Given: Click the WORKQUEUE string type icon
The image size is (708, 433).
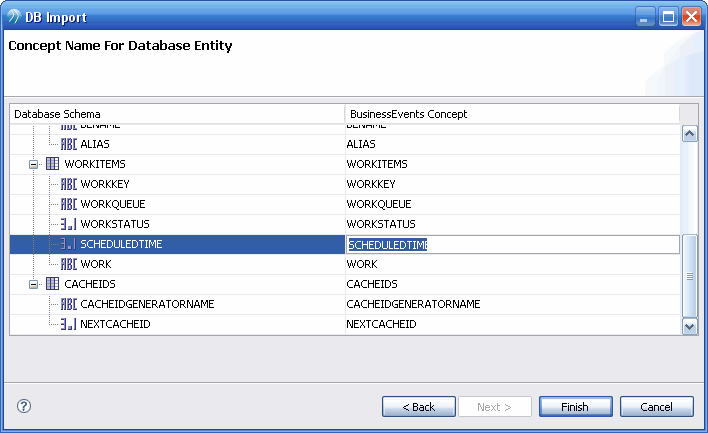Looking at the screenshot, I should coord(68,204).
